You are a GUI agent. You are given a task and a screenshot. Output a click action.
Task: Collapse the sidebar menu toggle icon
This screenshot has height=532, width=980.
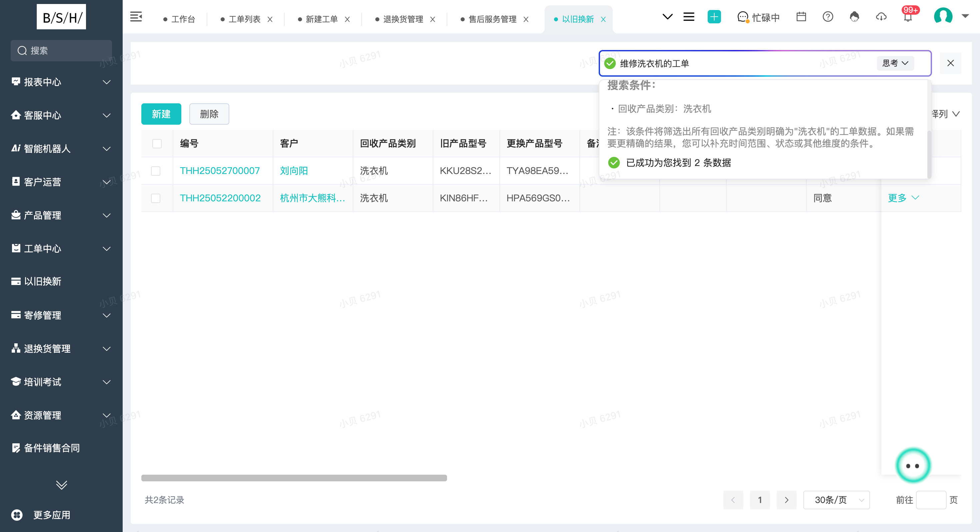(x=136, y=17)
